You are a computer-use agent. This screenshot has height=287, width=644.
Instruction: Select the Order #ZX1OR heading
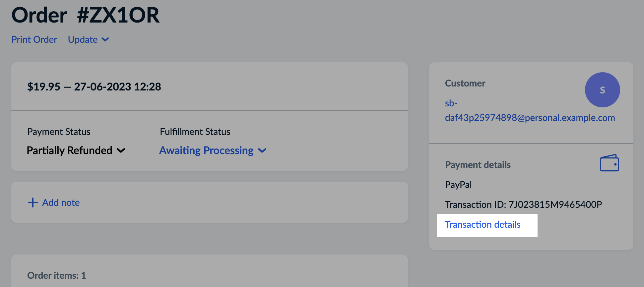point(86,15)
